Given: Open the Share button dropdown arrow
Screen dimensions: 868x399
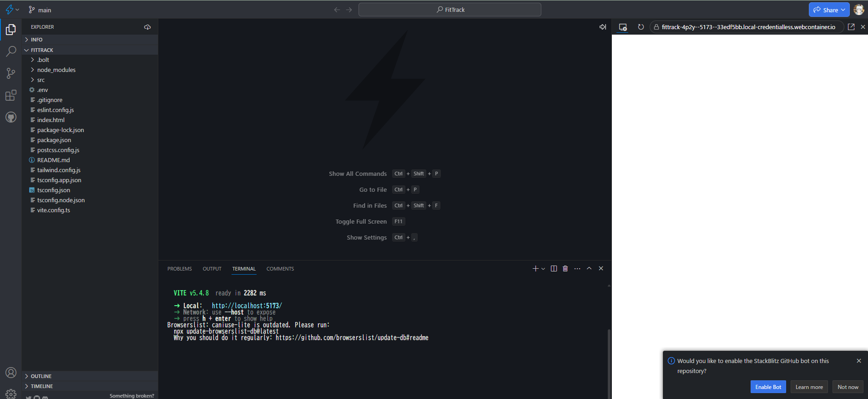Looking at the screenshot, I should [843, 10].
